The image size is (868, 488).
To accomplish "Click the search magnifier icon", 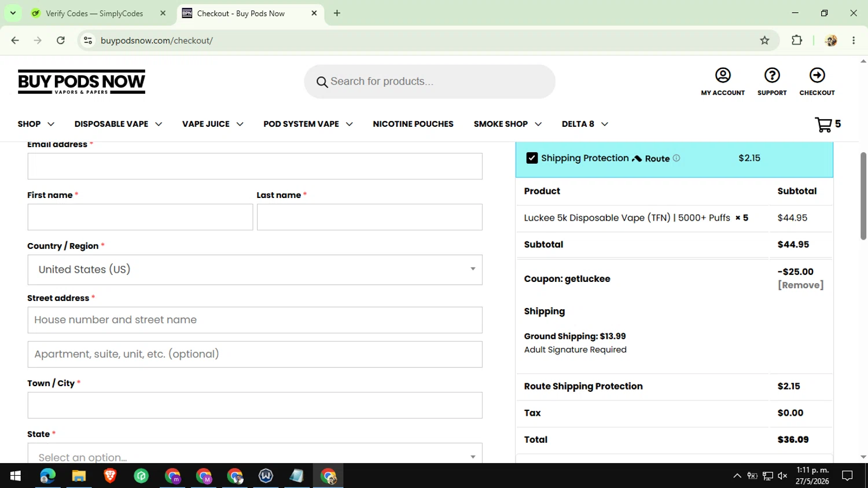I will [322, 82].
